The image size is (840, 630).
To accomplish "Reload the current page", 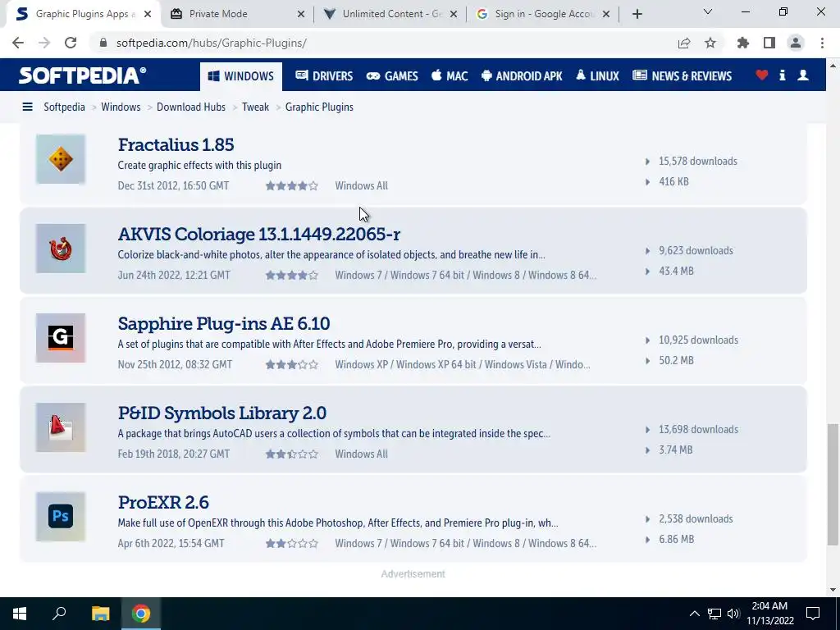I will [71, 43].
